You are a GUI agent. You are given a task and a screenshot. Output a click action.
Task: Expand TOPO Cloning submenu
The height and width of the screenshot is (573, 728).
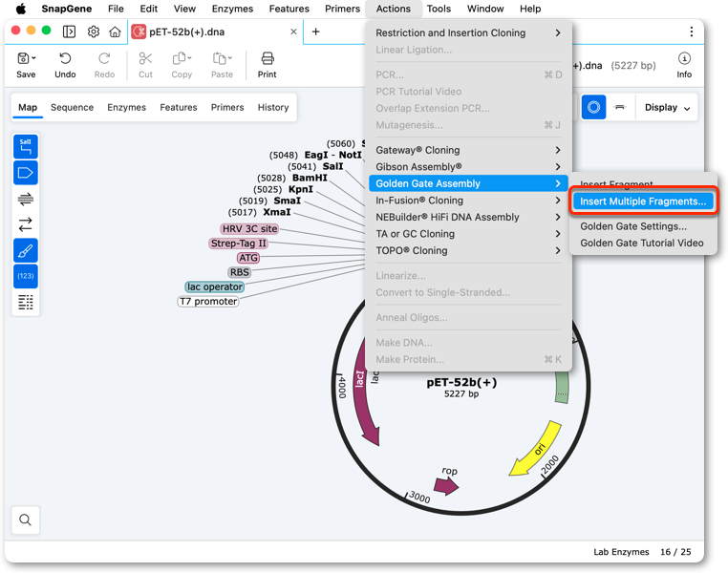tap(468, 250)
